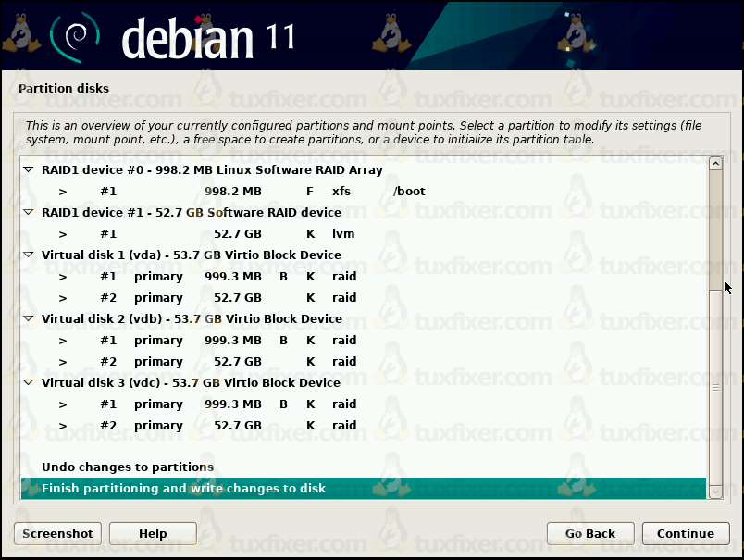Take a capture with the Screenshot button

[57, 533]
